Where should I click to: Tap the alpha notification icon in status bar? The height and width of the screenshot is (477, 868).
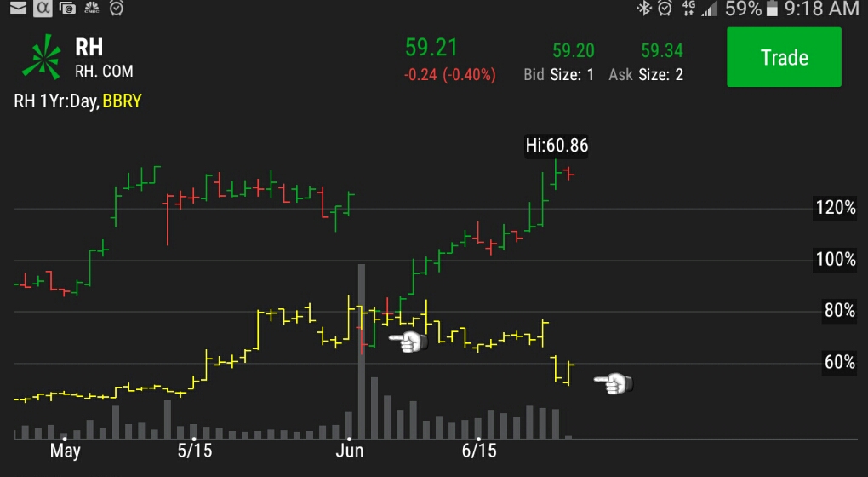(x=42, y=9)
